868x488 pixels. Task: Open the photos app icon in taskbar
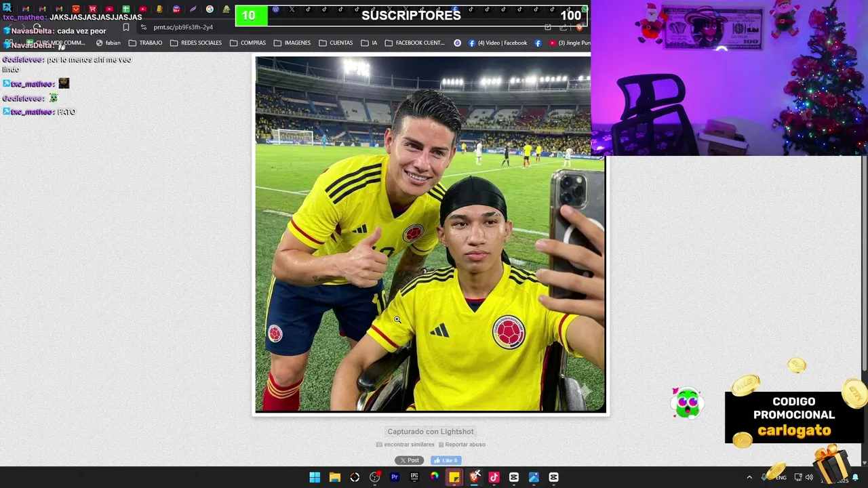(534, 477)
